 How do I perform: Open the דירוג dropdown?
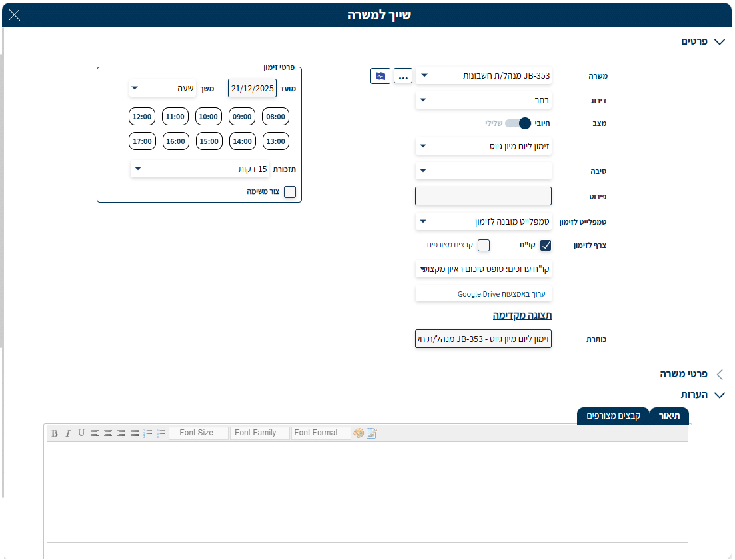point(483,101)
